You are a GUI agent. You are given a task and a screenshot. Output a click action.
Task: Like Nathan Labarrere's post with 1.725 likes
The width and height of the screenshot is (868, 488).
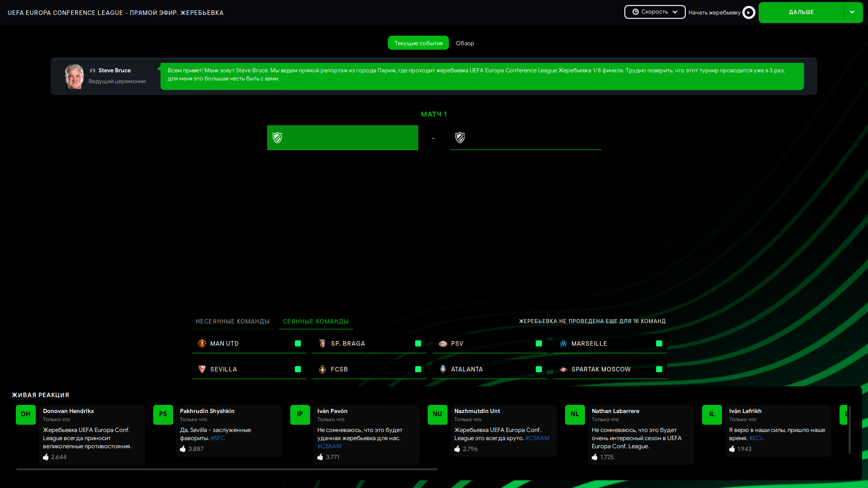pos(594,457)
